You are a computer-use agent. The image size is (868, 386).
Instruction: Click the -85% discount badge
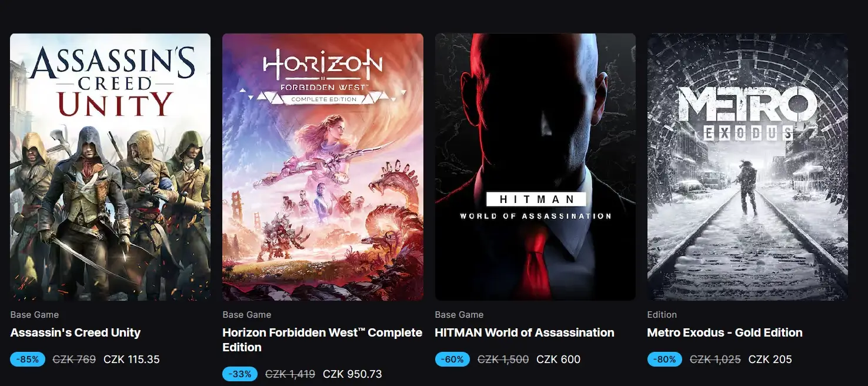click(x=28, y=359)
